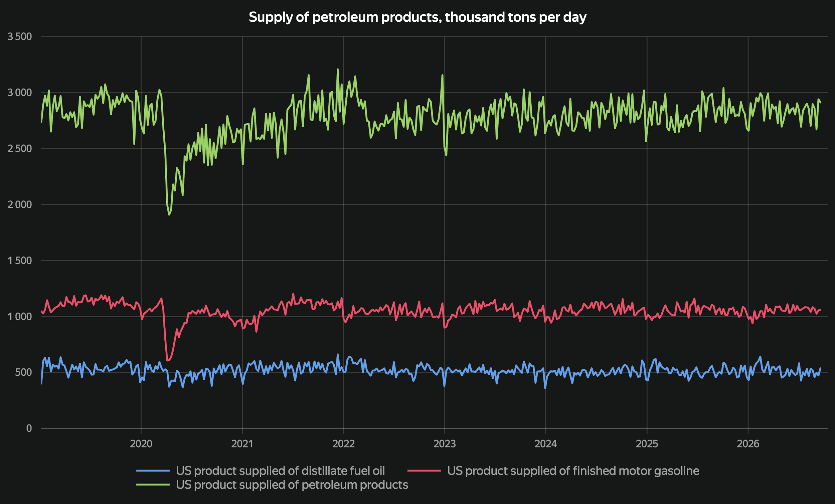The height and width of the screenshot is (504, 835).
Task: Click the blue distillate fuel oil legend line
Action: pyautogui.click(x=153, y=471)
